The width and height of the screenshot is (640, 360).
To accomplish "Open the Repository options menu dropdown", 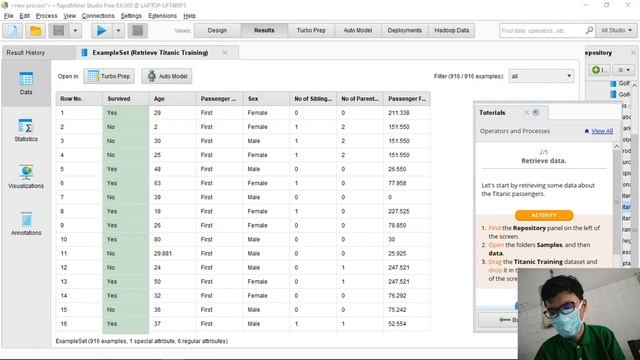I will click(x=624, y=70).
